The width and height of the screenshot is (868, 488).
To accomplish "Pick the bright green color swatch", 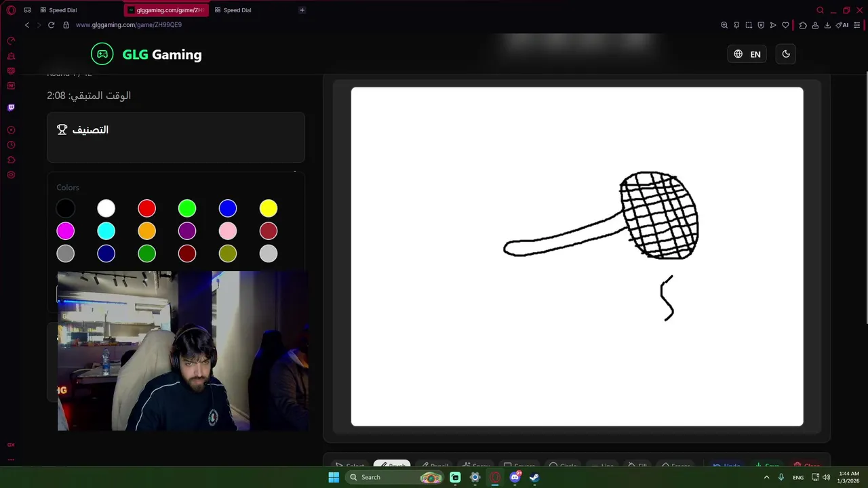I will pyautogui.click(x=187, y=208).
